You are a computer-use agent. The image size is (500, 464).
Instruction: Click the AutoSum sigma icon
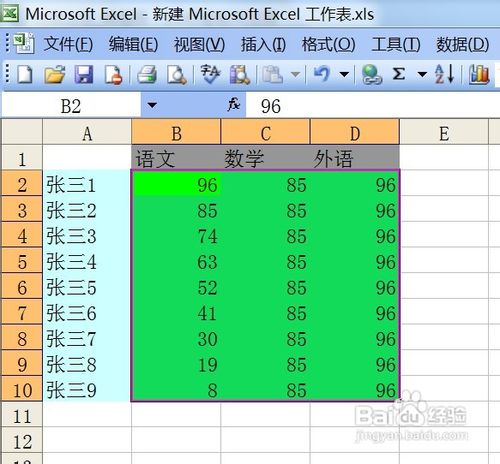pyautogui.click(x=399, y=74)
